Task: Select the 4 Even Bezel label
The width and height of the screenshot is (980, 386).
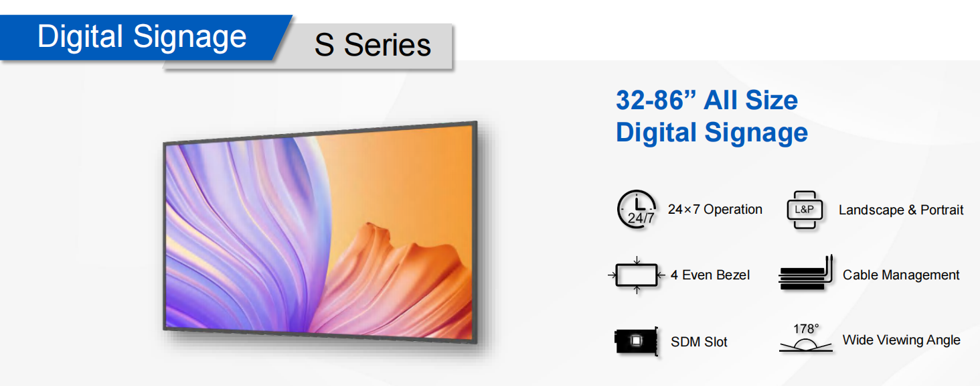Action: coord(710,275)
